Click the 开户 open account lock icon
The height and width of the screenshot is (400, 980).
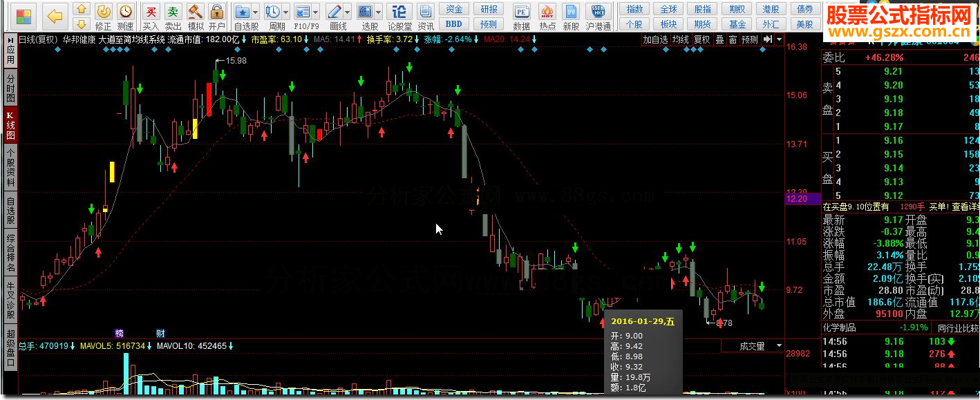point(217,16)
